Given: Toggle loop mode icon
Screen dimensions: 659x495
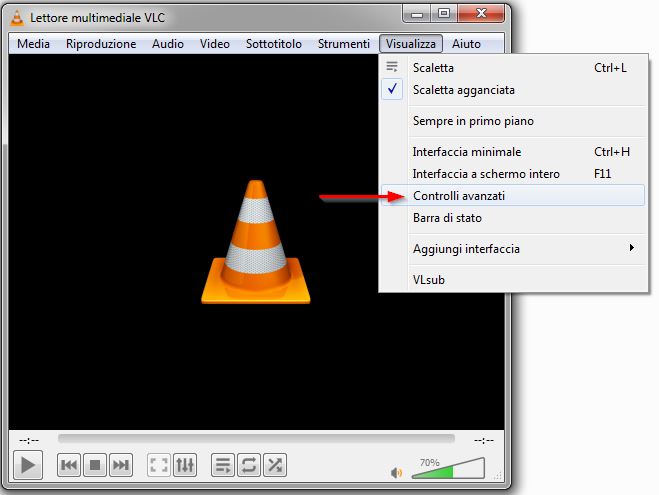Looking at the screenshot, I should pos(249,465).
